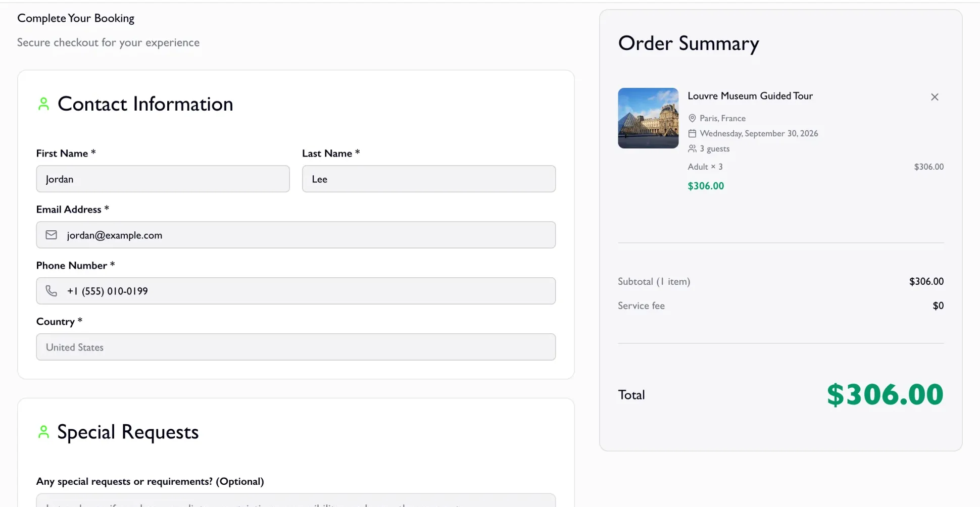This screenshot has height=507, width=980.
Task: Click the Wednesday, September 30, 2026 date
Action: [x=759, y=133]
